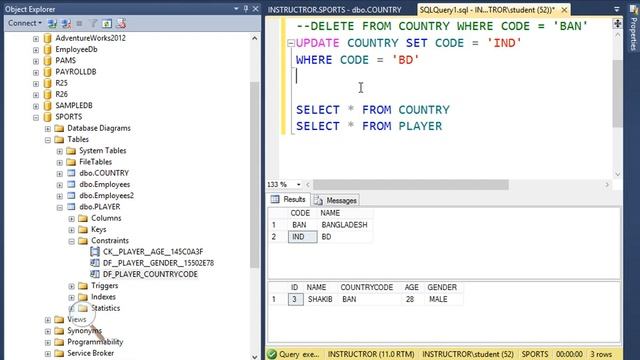Close the SQLQuery1.sql tab

(564, 9)
